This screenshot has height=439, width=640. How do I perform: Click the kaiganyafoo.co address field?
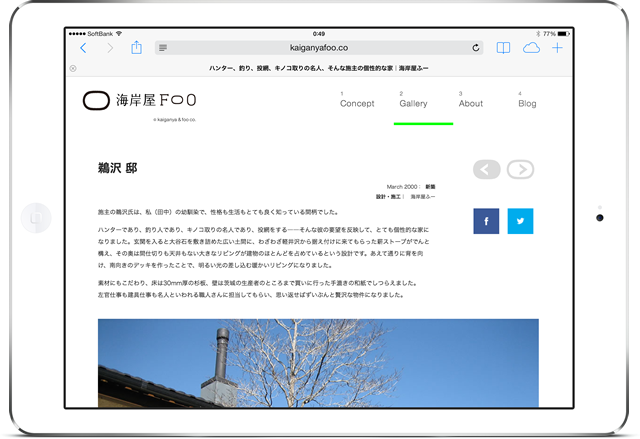318,48
